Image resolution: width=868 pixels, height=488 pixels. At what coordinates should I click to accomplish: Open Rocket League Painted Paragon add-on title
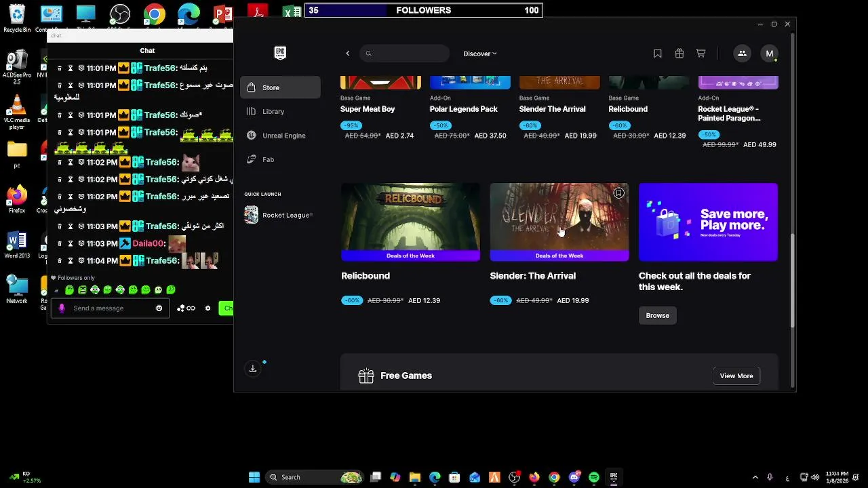pos(730,113)
